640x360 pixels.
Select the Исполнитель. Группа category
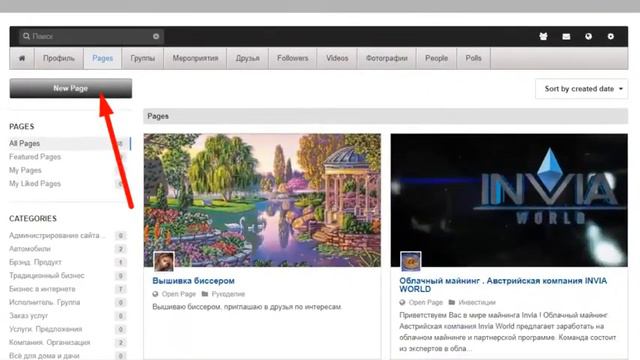pos(44,302)
